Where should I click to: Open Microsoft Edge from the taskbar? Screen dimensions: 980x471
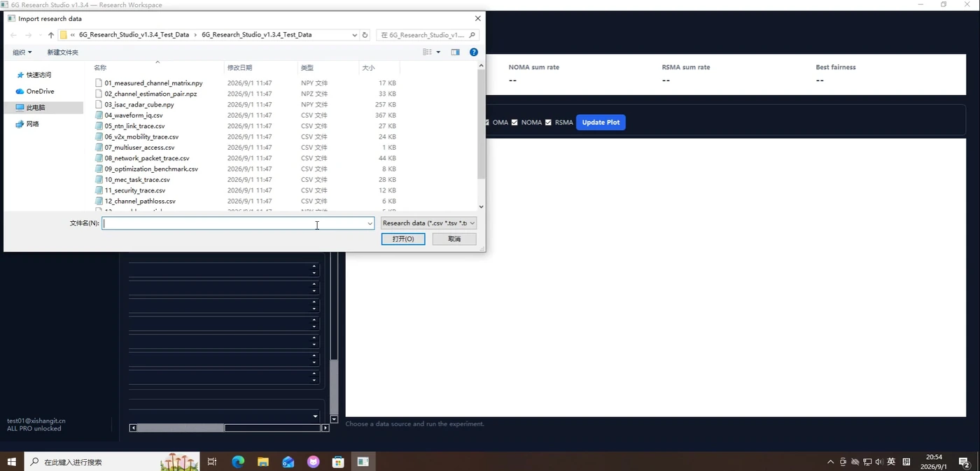click(x=238, y=462)
